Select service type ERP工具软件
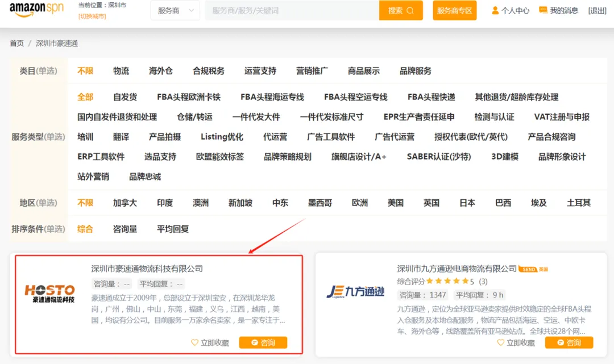The image size is (614, 364). 101,157
